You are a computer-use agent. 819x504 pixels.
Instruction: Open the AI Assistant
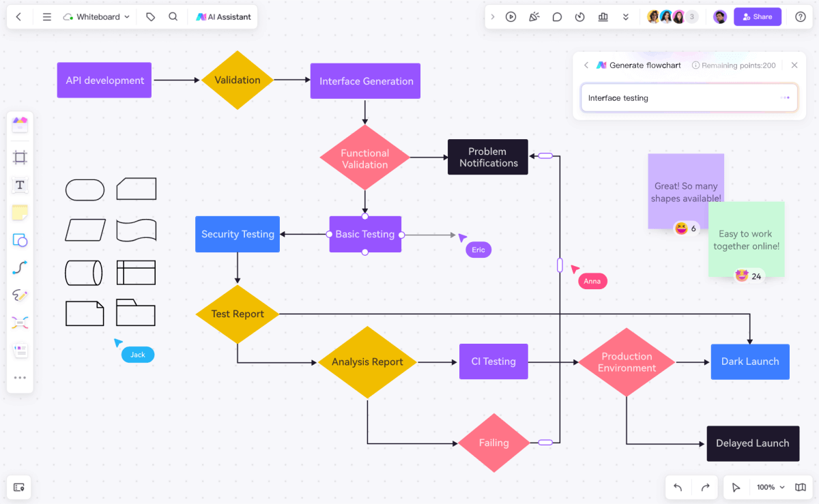[223, 16]
